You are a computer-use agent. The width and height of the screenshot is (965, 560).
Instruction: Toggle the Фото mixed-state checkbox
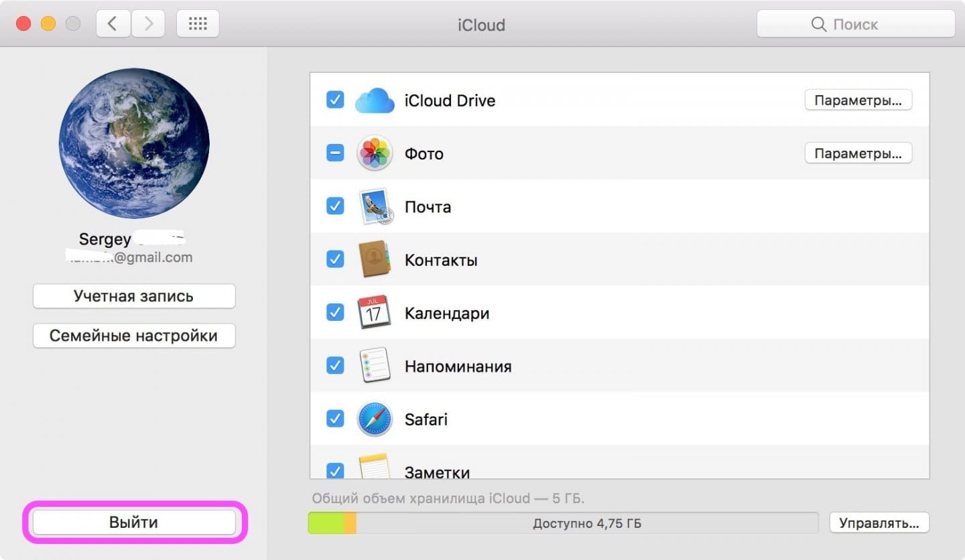point(335,153)
